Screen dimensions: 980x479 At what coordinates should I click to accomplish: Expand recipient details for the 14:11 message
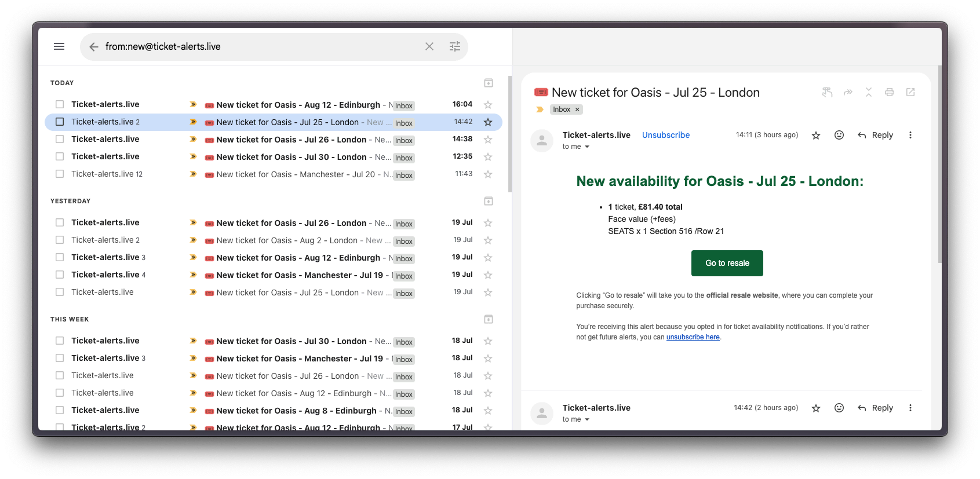pos(587,147)
